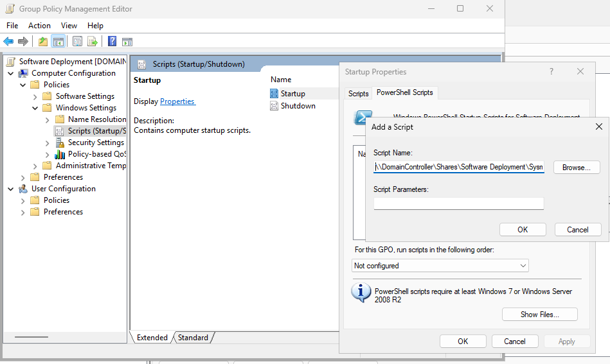Viewport: 610px width, 364px height.
Task: Open the Action menu
Action: pyautogui.click(x=39, y=26)
